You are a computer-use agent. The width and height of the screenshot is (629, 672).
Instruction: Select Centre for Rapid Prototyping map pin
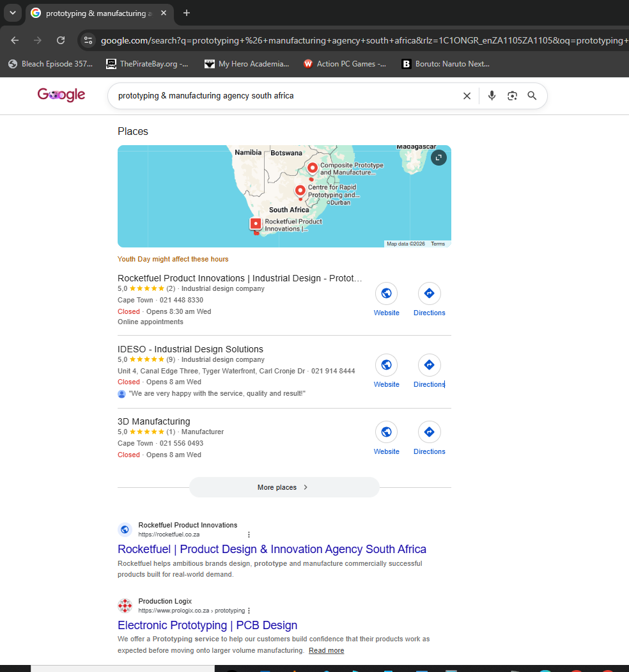click(300, 191)
